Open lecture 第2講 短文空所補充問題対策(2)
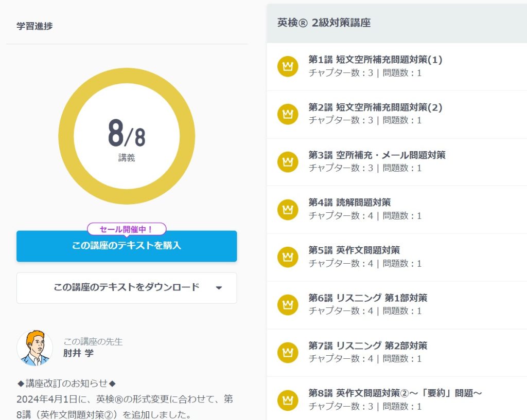This screenshot has height=420, width=527. (x=375, y=107)
